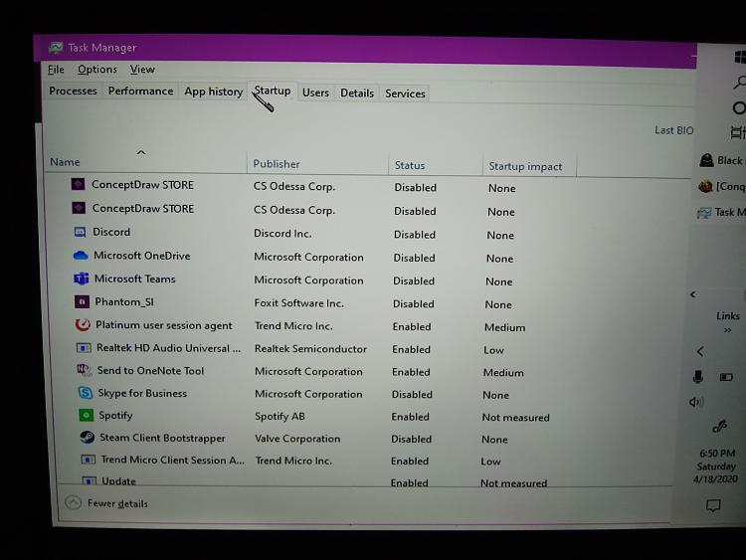Click Valve Corporation publisher cell

(x=297, y=439)
